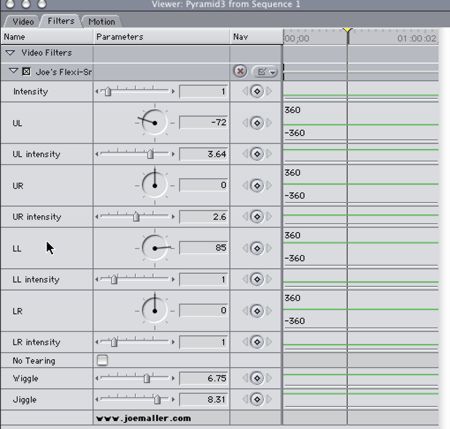Open the filter keyframe options dropdown
Viewport: 450px width, 429px height.
click(265, 72)
